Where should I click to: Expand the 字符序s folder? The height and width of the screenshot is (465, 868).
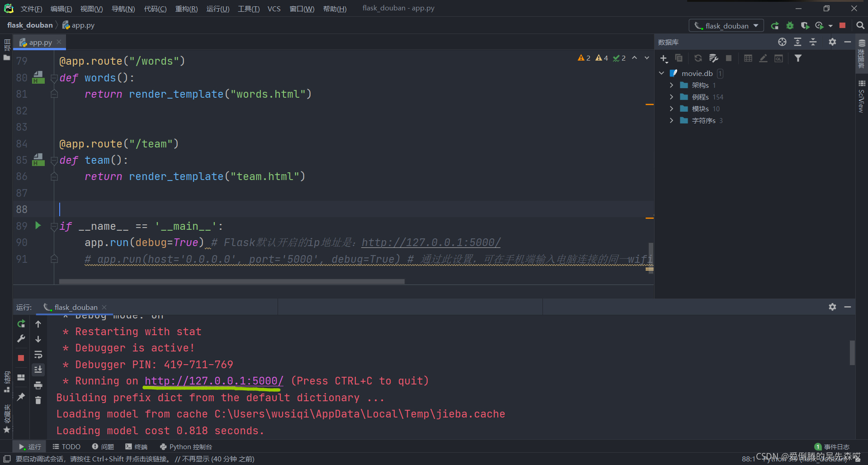click(671, 120)
